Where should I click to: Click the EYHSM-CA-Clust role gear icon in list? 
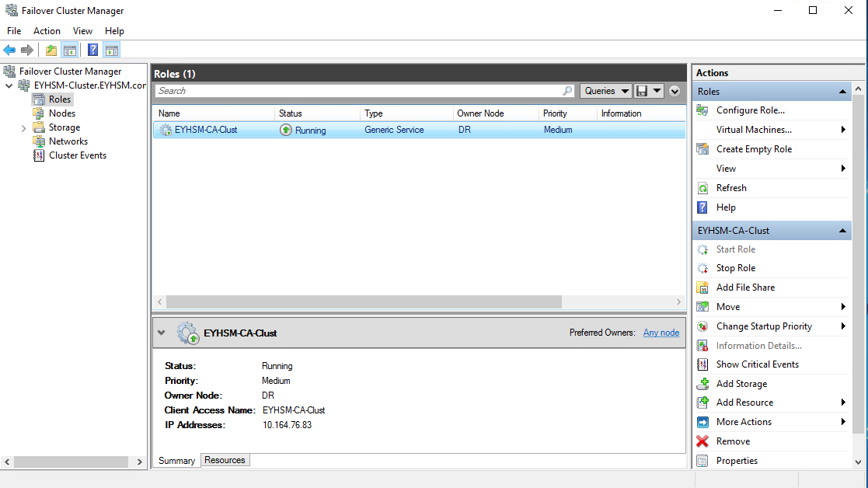pyautogui.click(x=166, y=130)
